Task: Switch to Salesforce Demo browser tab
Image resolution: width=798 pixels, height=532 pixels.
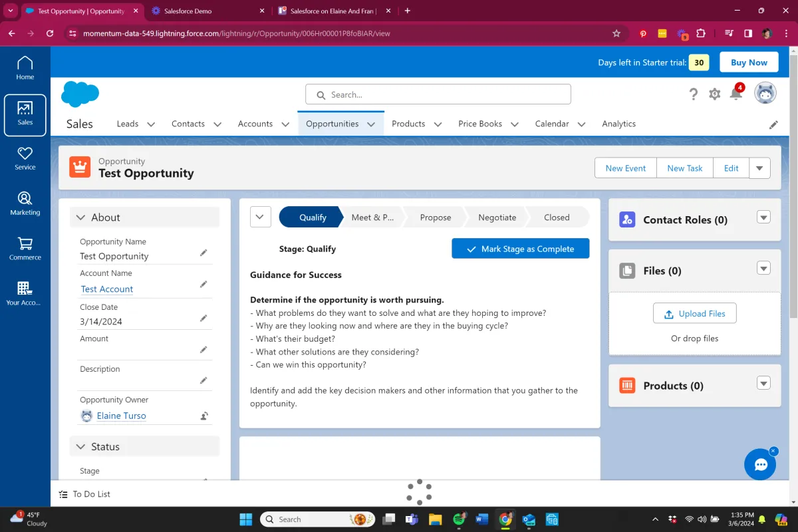Action: tap(207, 11)
